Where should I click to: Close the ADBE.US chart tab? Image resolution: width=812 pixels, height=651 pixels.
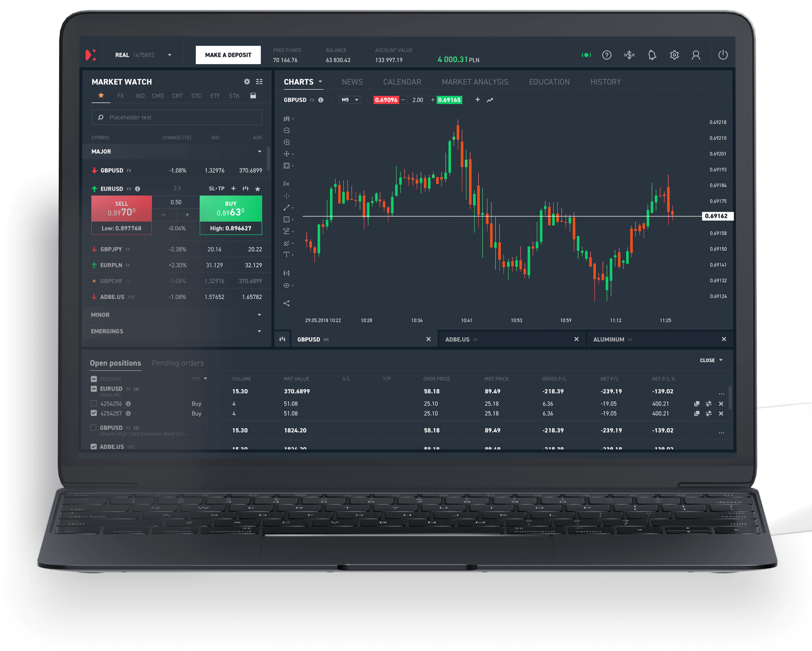pos(576,339)
